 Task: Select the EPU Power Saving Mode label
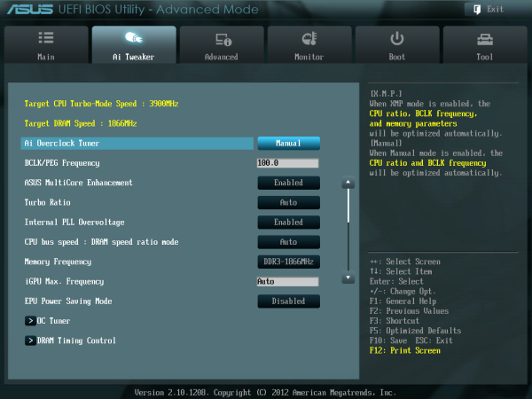68,301
